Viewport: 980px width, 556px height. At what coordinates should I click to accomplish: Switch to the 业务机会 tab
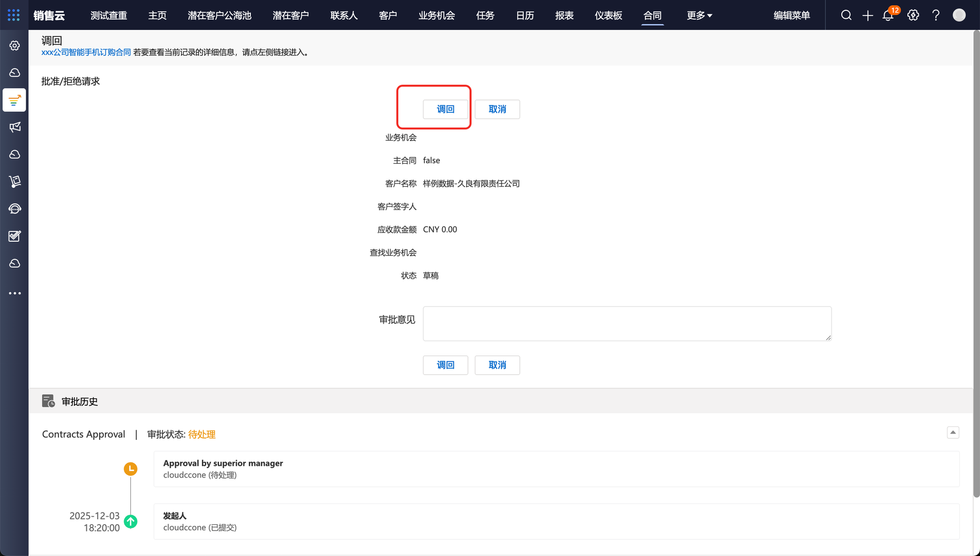[437, 15]
